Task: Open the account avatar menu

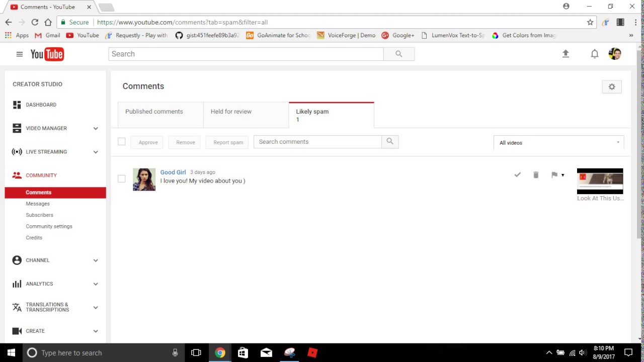Action: [615, 54]
